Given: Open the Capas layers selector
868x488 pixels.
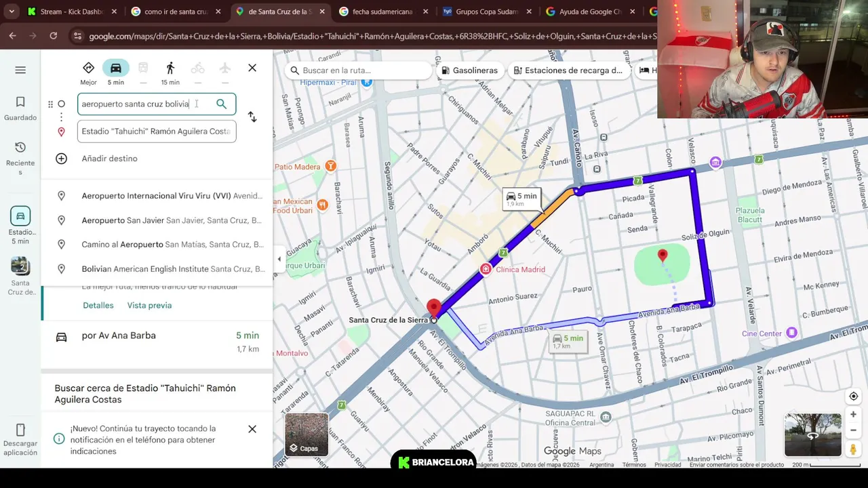Looking at the screenshot, I should [x=307, y=434].
